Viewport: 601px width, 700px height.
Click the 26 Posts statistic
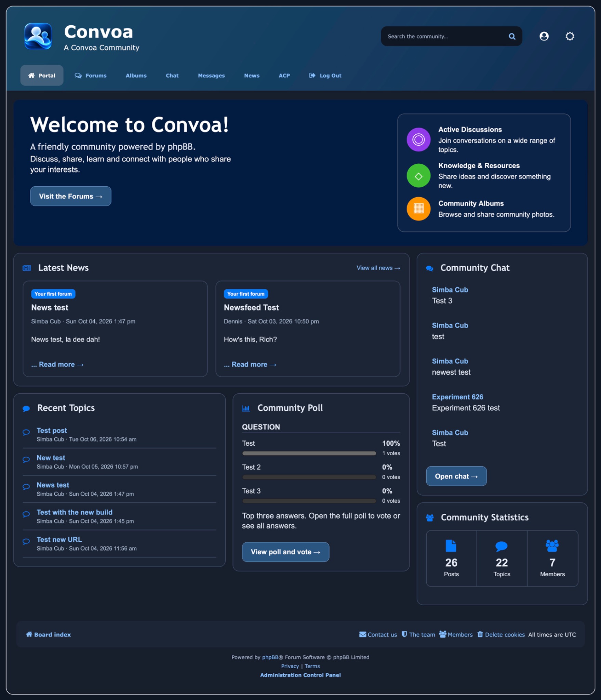click(451, 558)
